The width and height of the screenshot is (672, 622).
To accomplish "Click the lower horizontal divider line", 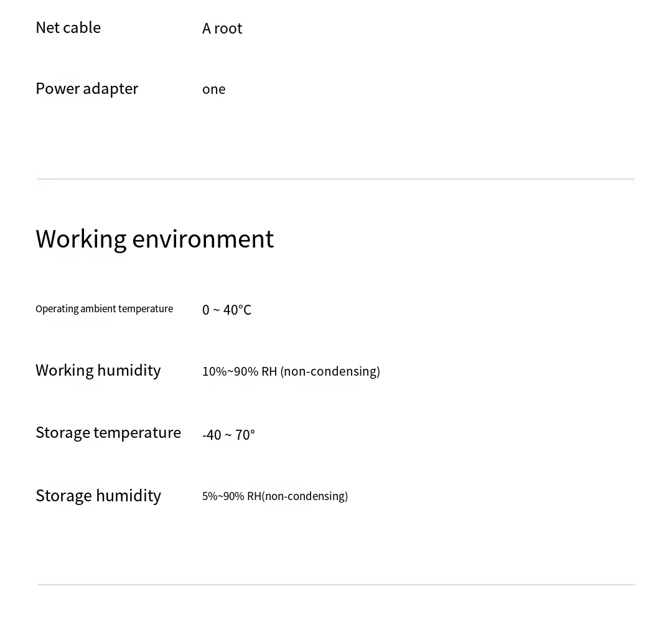I will tap(336, 584).
